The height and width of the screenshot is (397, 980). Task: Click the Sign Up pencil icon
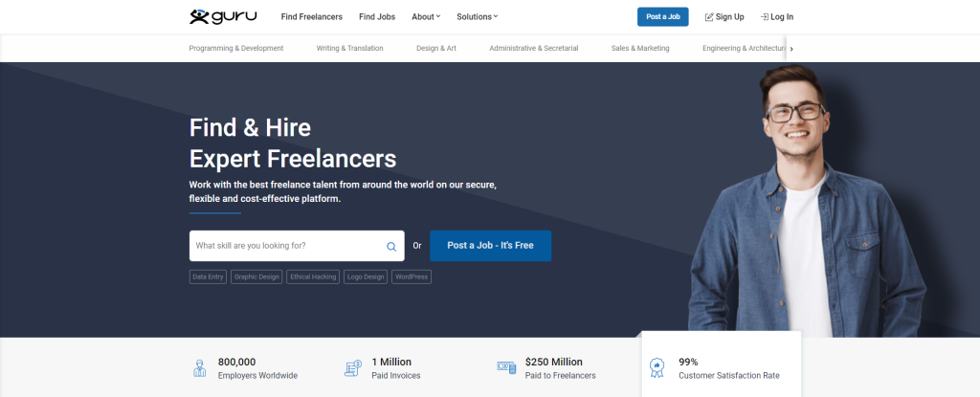tap(709, 17)
